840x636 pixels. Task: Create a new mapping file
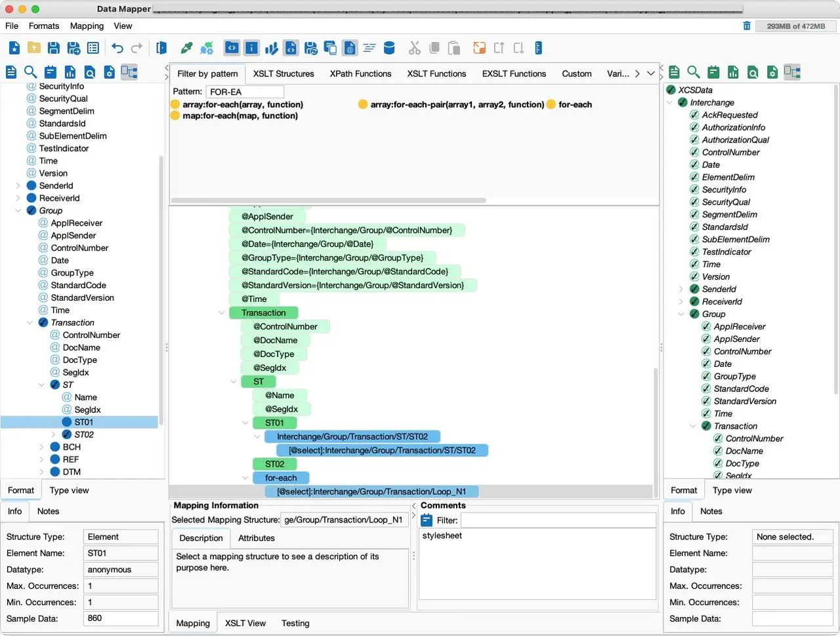pos(14,48)
